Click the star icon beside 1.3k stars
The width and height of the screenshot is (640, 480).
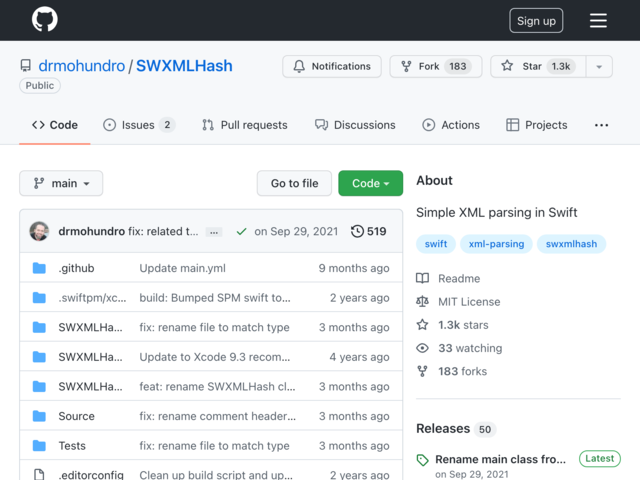click(422, 325)
